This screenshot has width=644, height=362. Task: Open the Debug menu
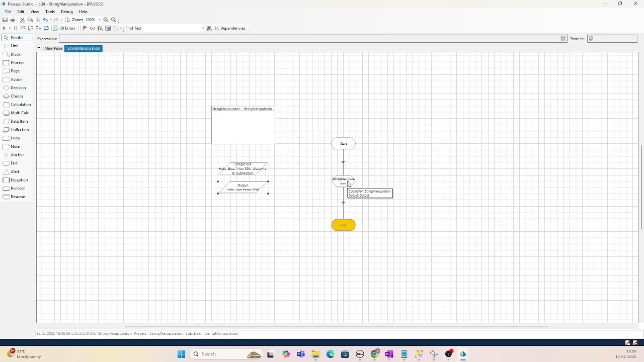pos(67,12)
